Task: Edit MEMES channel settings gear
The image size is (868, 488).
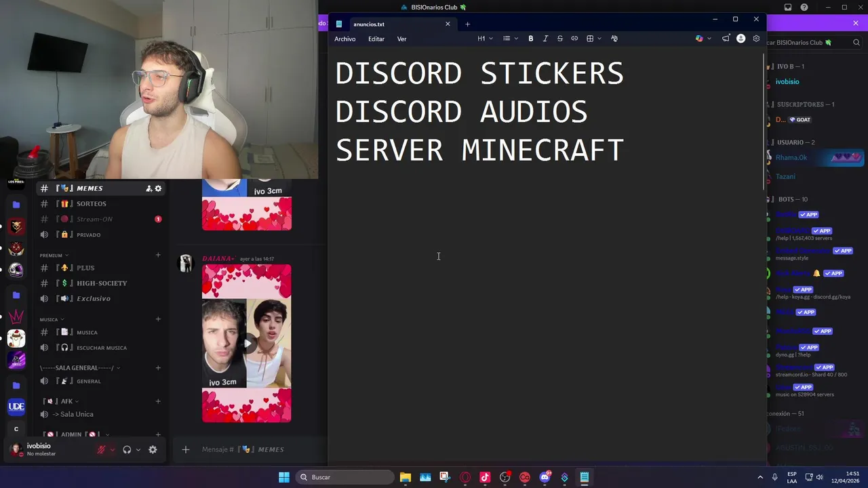Action: click(x=158, y=188)
